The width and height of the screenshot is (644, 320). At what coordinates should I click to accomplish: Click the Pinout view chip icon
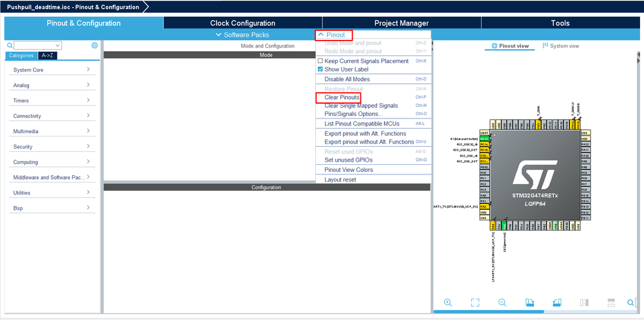(x=494, y=46)
